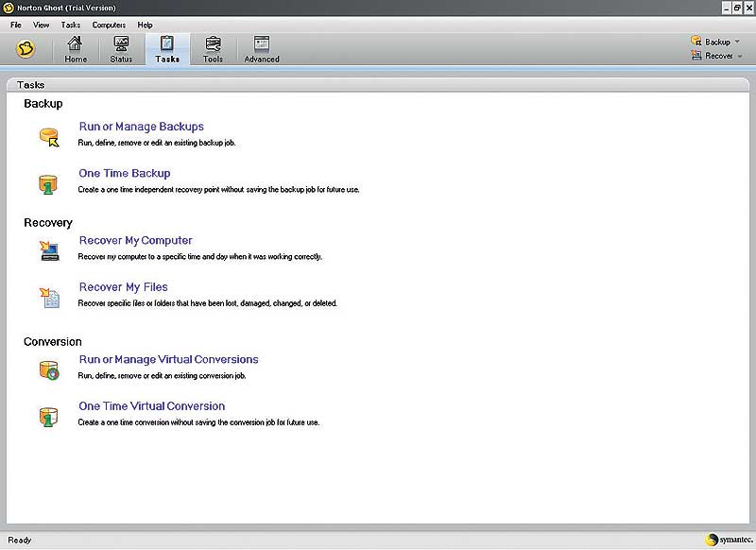
Task: Click the Ready status bar text
Action: pos(19,540)
